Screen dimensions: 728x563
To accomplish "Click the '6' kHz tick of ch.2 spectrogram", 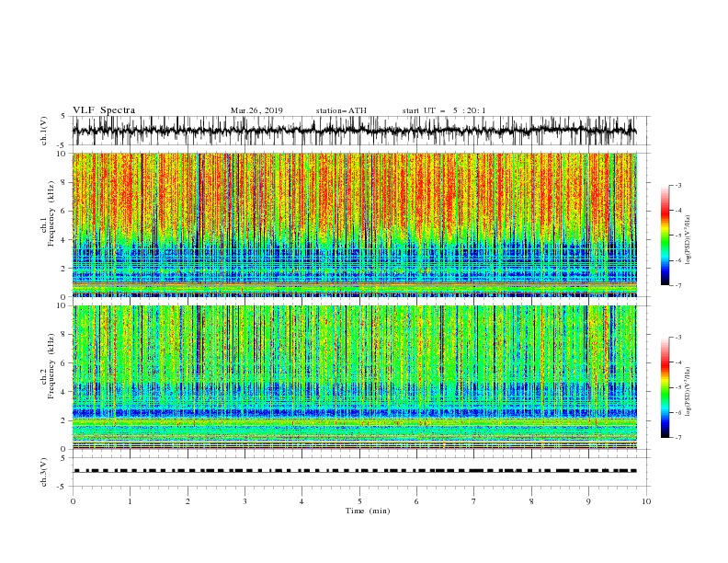I will point(63,363).
